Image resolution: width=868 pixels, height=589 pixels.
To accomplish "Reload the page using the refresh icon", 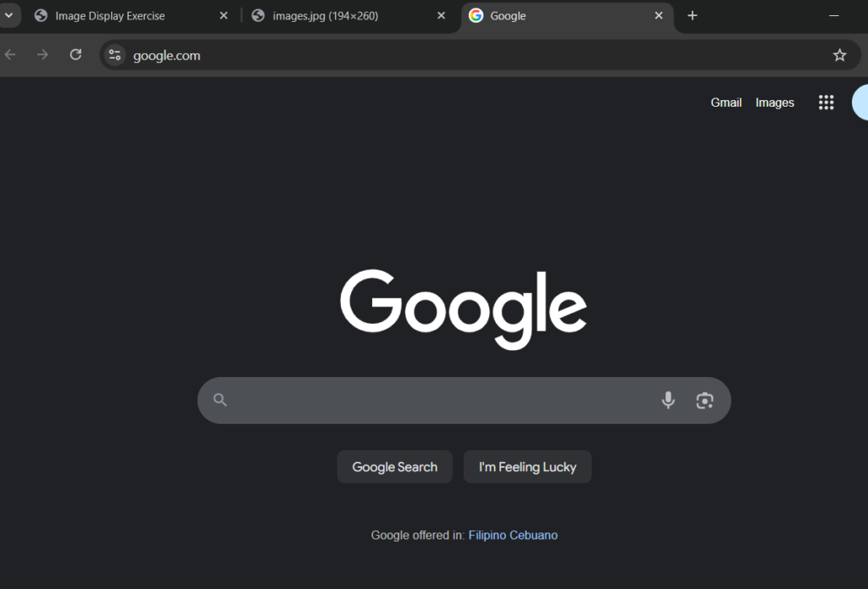I will [75, 55].
